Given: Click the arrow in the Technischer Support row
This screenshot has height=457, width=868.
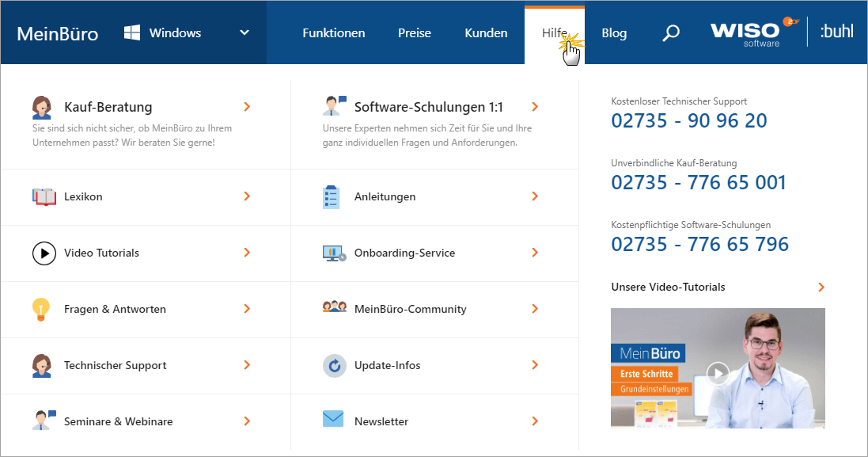Looking at the screenshot, I should [247, 366].
